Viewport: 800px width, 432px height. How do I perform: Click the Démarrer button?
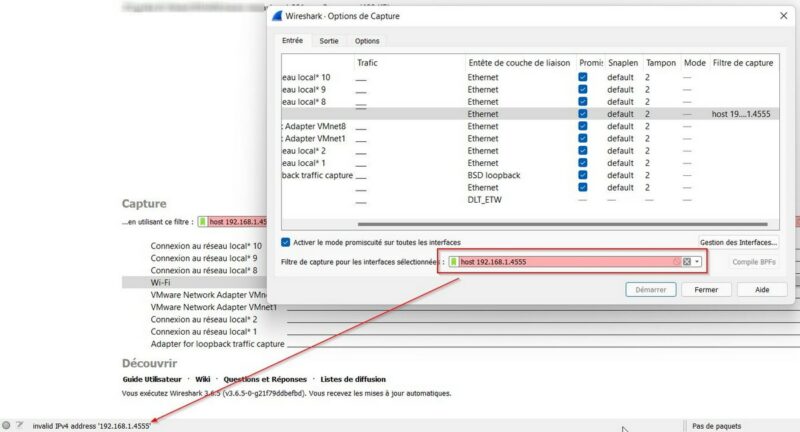tap(651, 290)
